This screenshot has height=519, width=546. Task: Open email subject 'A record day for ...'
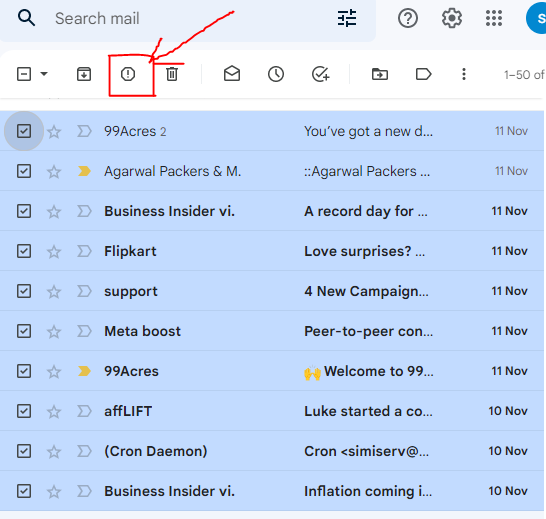pyautogui.click(x=366, y=211)
